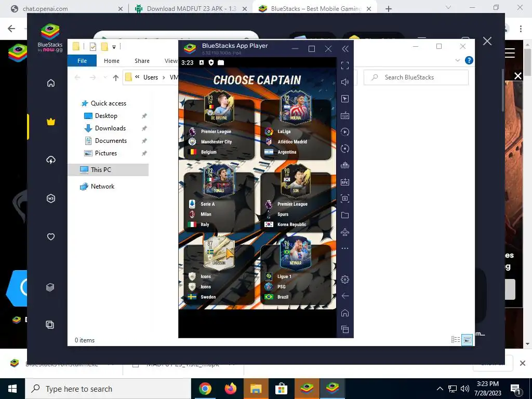Show more tools via three-dots icon
532x399 pixels.
[345, 248]
